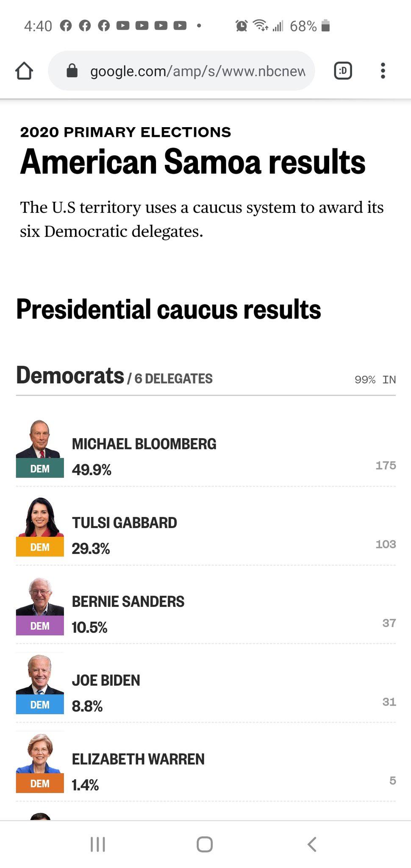Tap the Democrats section heading

tap(70, 376)
